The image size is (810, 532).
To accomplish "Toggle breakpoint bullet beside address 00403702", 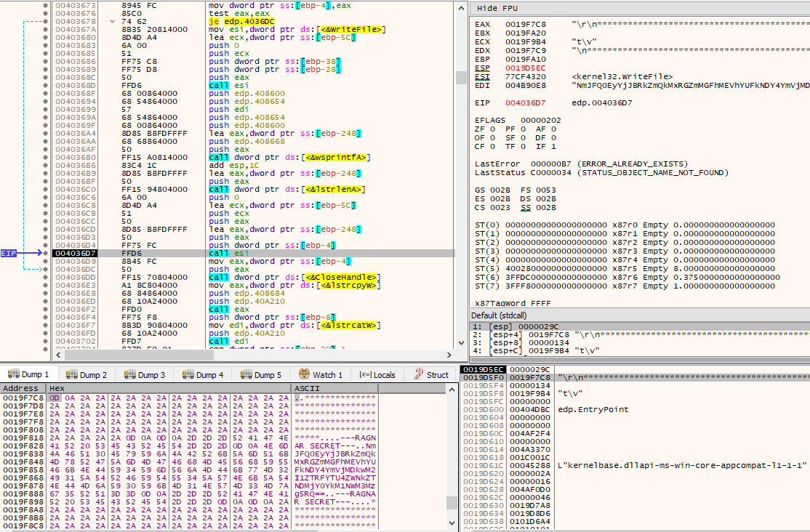I will pyautogui.click(x=46, y=342).
